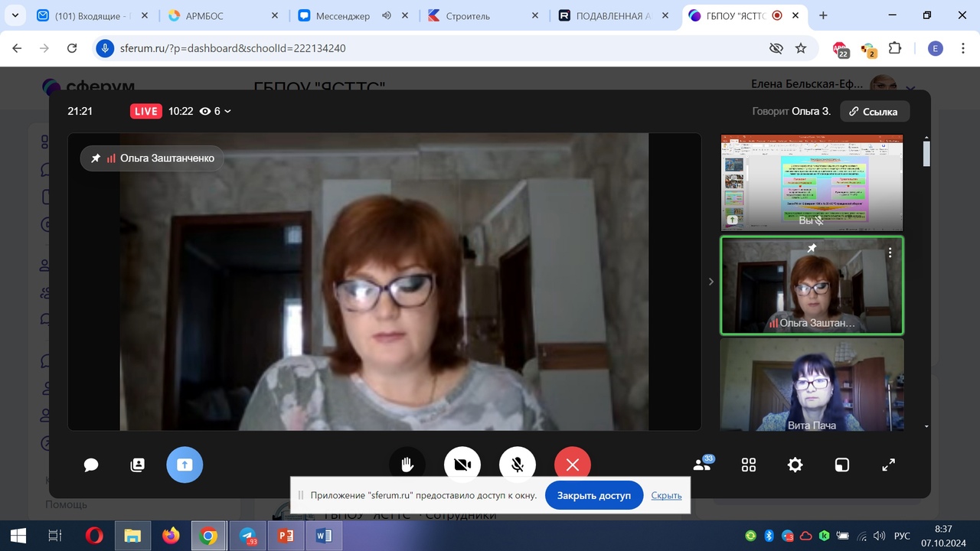The height and width of the screenshot is (551, 980).
Task: Open Telegram from the taskbar
Action: click(x=247, y=536)
